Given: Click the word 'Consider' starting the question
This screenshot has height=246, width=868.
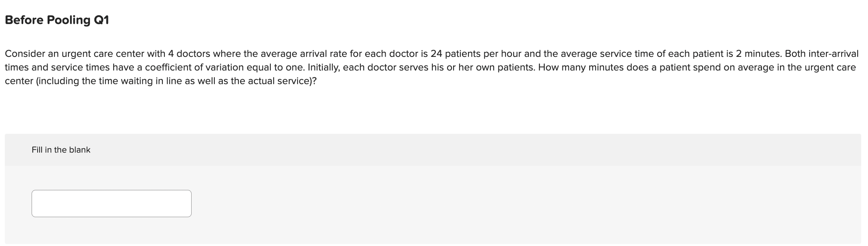Looking at the screenshot, I should point(25,54).
